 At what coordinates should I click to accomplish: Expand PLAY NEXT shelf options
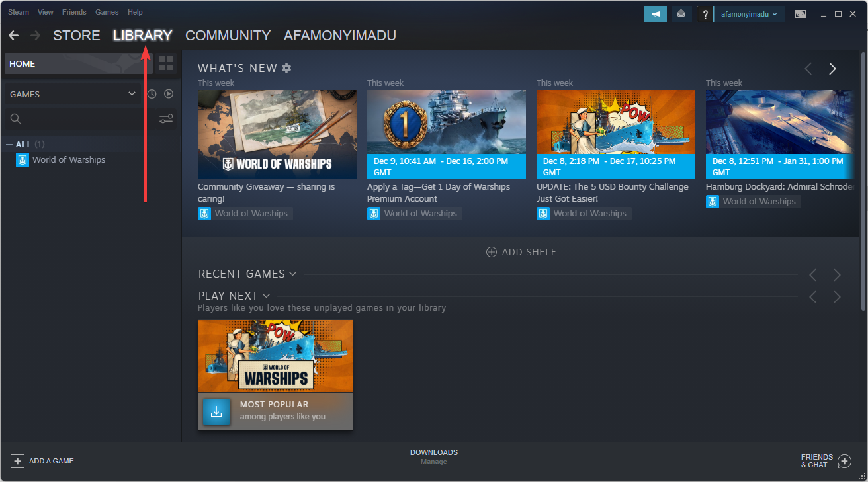tap(266, 296)
